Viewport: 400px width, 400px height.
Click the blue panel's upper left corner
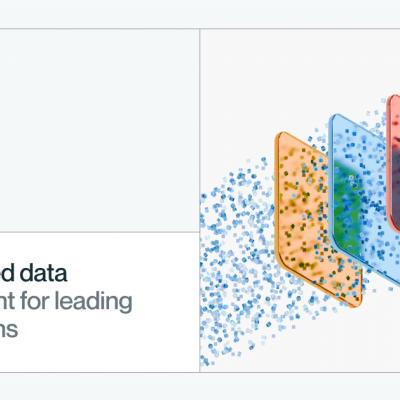pyautogui.click(x=335, y=118)
